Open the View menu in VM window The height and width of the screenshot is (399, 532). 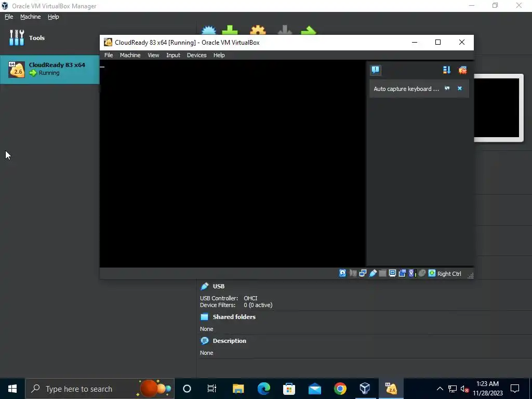[x=153, y=55]
